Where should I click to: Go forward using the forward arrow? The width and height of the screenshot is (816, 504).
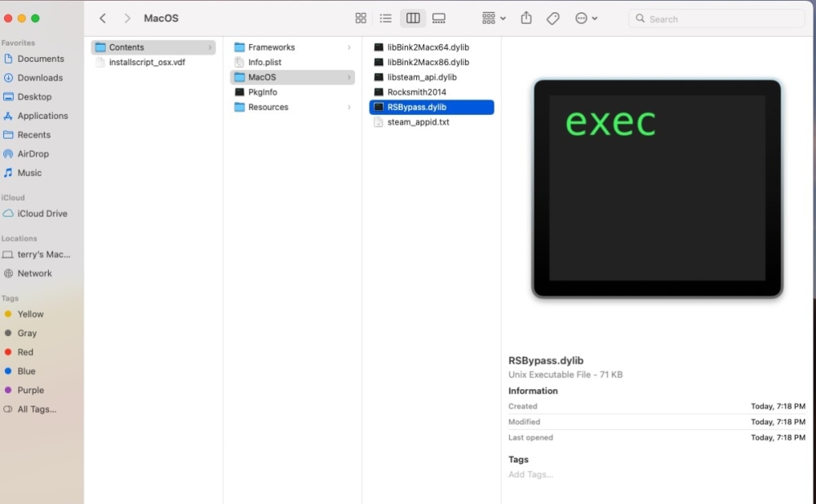[x=127, y=18]
